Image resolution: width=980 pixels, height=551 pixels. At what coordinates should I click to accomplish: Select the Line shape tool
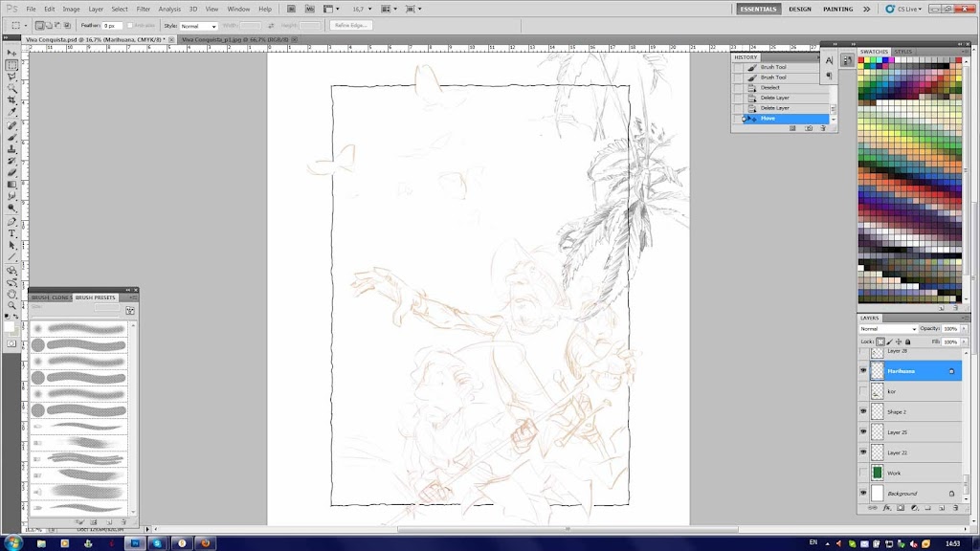point(11,257)
